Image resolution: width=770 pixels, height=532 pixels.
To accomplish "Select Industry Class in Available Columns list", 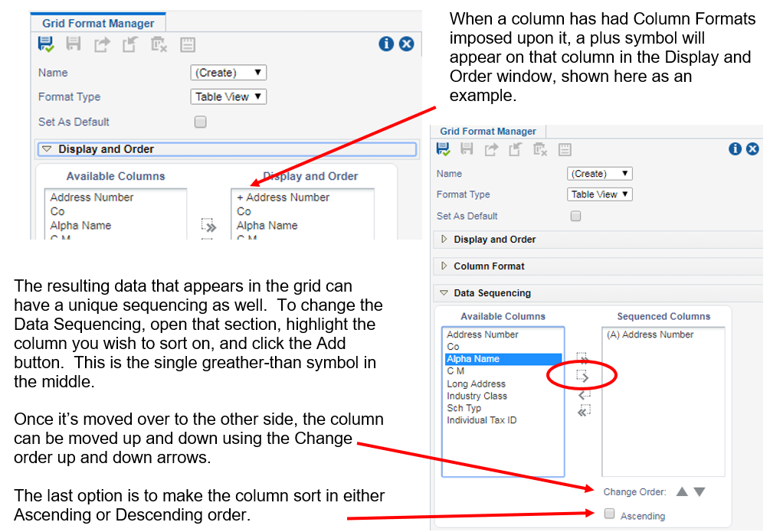I will 477,396.
